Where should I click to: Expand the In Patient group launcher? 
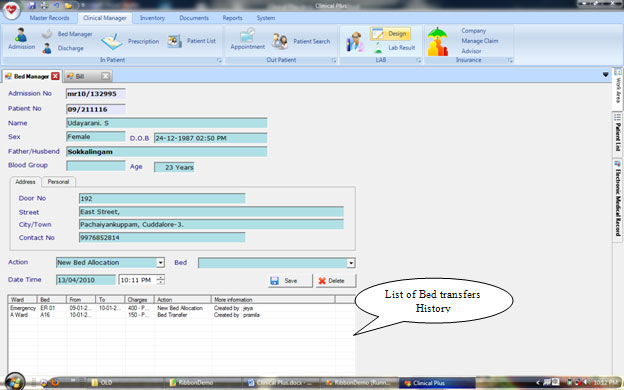(x=219, y=60)
